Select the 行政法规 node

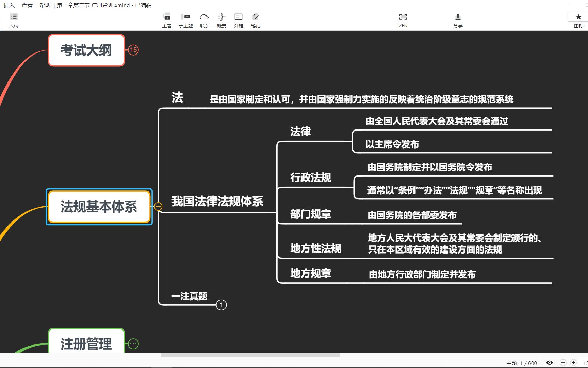(310, 177)
